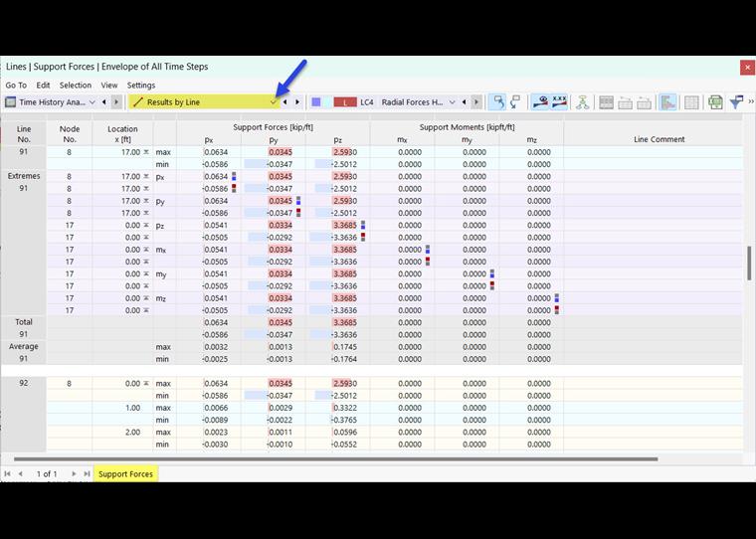Open the Go To menu
Viewport: 756px width, 539px height.
tap(16, 85)
